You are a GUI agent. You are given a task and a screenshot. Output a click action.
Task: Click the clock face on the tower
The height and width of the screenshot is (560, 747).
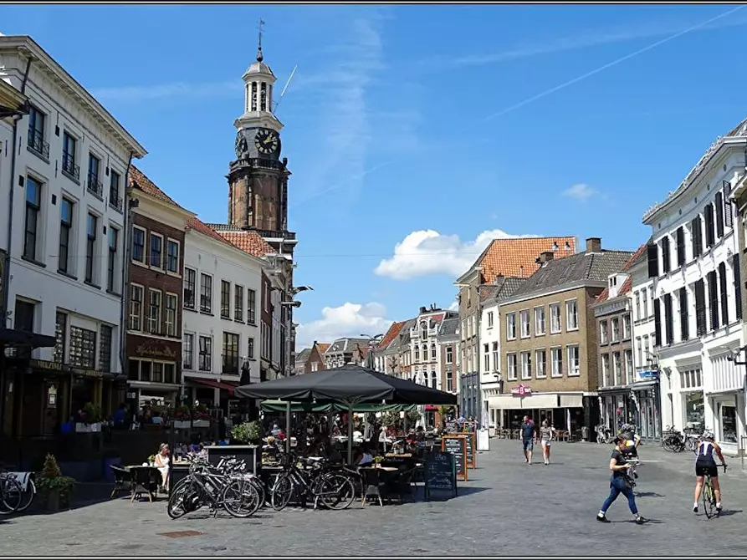coord(266,140)
